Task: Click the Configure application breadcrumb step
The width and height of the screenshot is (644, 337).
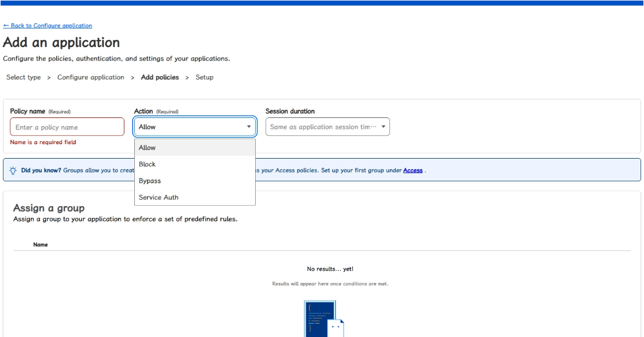Action: tap(91, 77)
